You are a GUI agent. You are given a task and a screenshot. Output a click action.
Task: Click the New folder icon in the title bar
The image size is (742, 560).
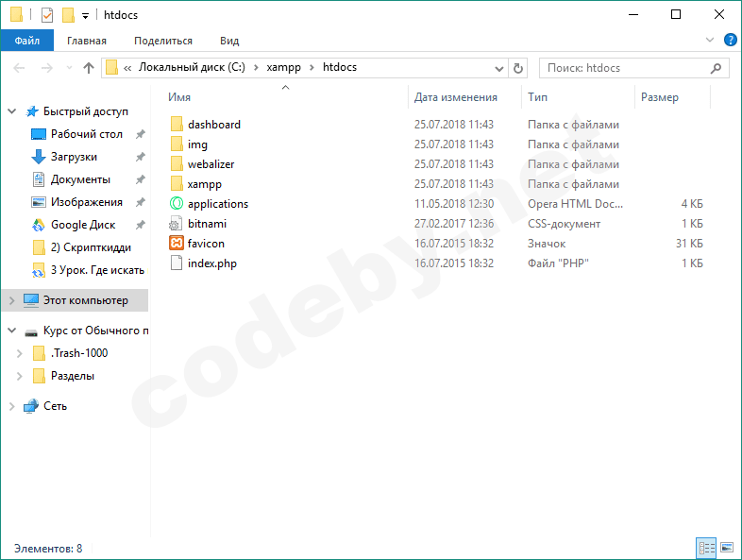68,15
